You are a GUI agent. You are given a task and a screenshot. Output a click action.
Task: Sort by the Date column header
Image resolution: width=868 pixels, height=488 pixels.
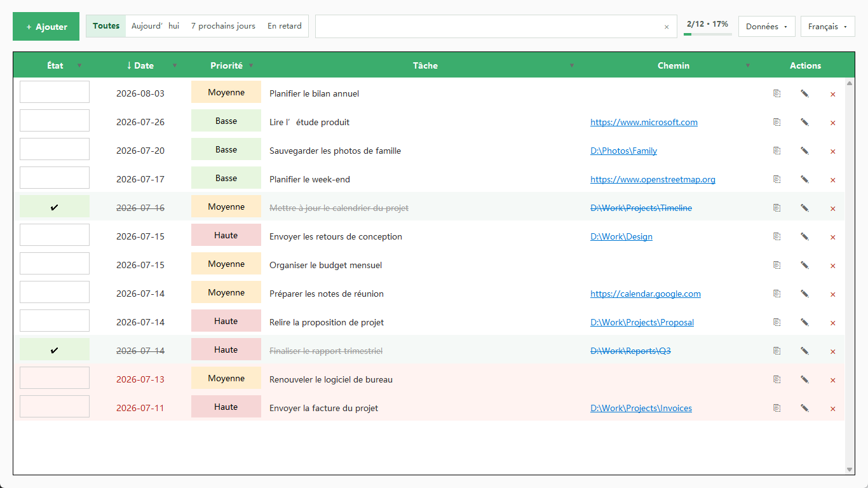pyautogui.click(x=140, y=65)
